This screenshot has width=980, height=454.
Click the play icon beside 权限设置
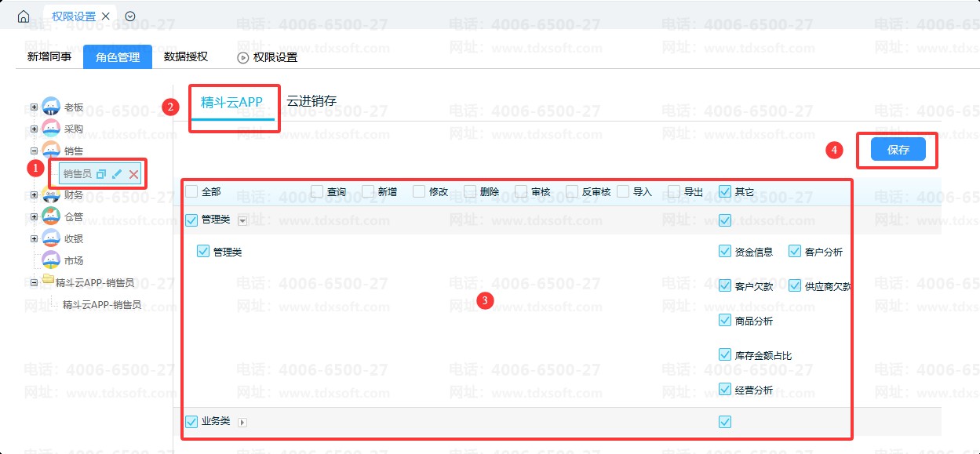click(242, 58)
